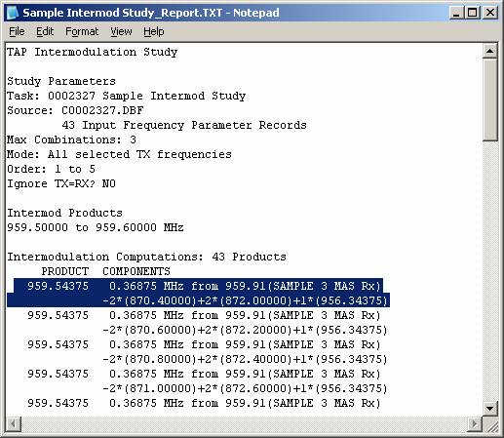504x438 pixels.
Task: Click the 'Source: C0002327.DBF' line
Action: tap(75, 110)
